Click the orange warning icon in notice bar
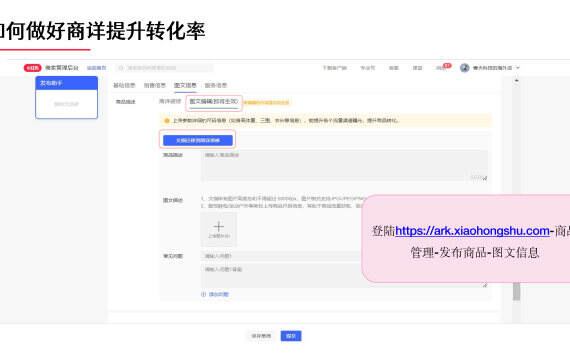Screen dimensions: 570x360 coord(167,121)
